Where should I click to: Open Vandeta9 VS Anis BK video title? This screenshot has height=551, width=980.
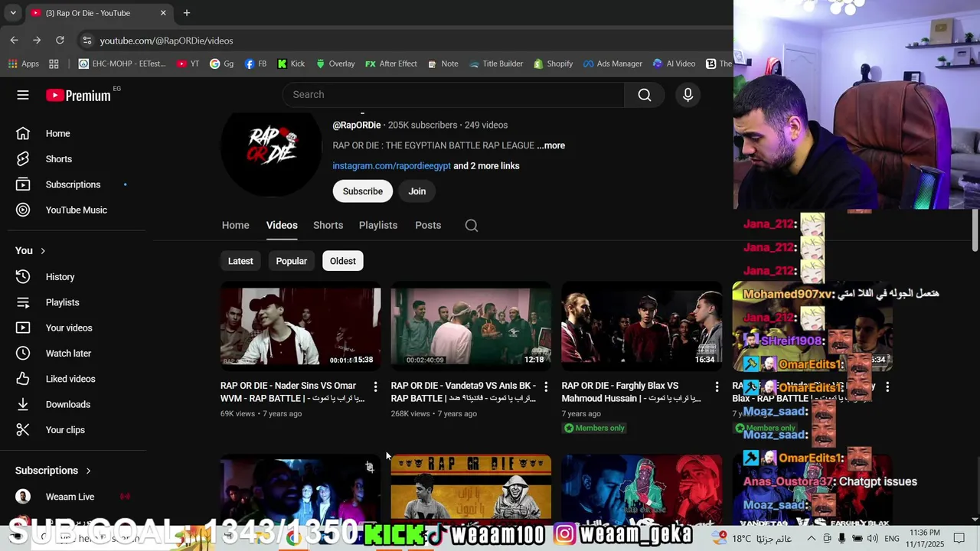coord(463,392)
